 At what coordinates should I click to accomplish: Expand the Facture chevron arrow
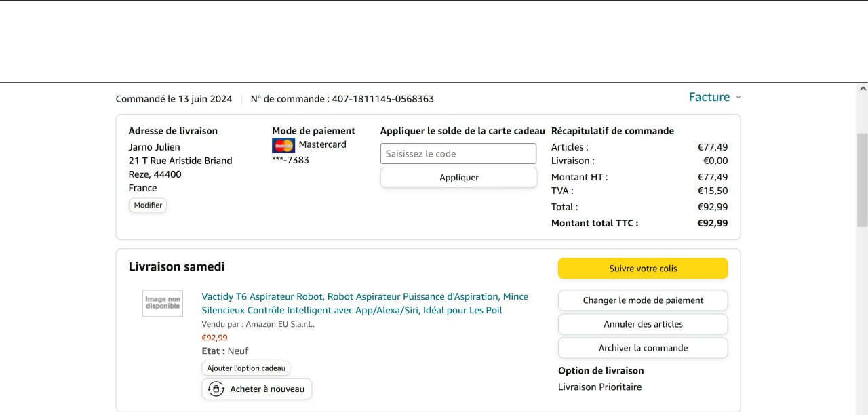(x=738, y=98)
